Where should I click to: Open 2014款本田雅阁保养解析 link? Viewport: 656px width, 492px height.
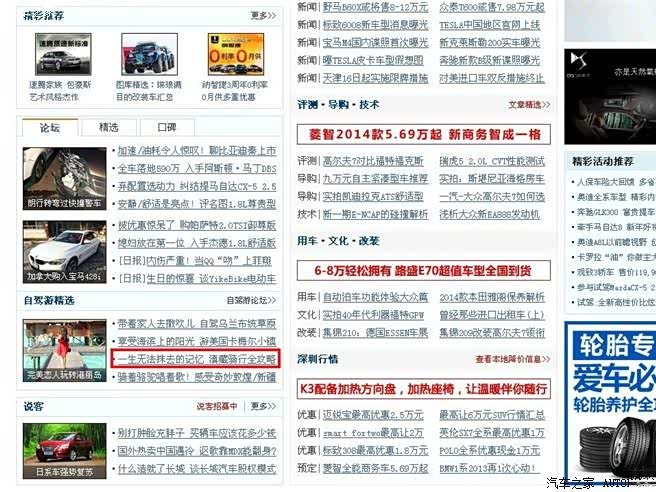492,297
